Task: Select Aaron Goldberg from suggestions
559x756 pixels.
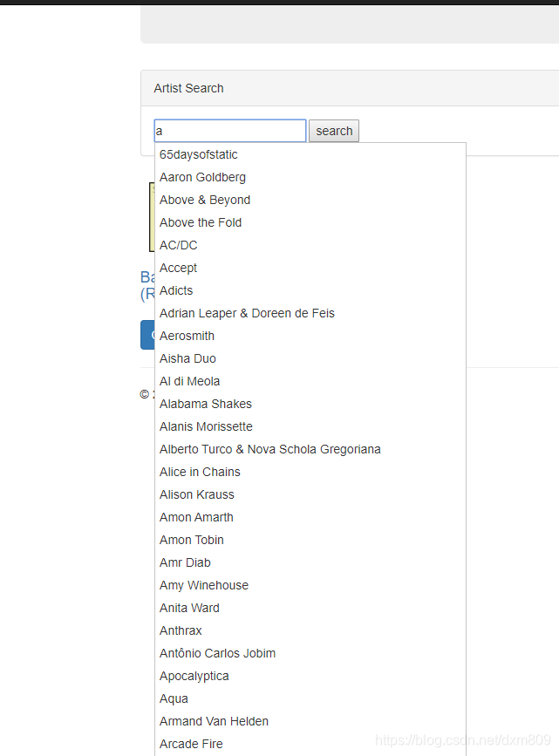Action: pyautogui.click(x=310, y=177)
